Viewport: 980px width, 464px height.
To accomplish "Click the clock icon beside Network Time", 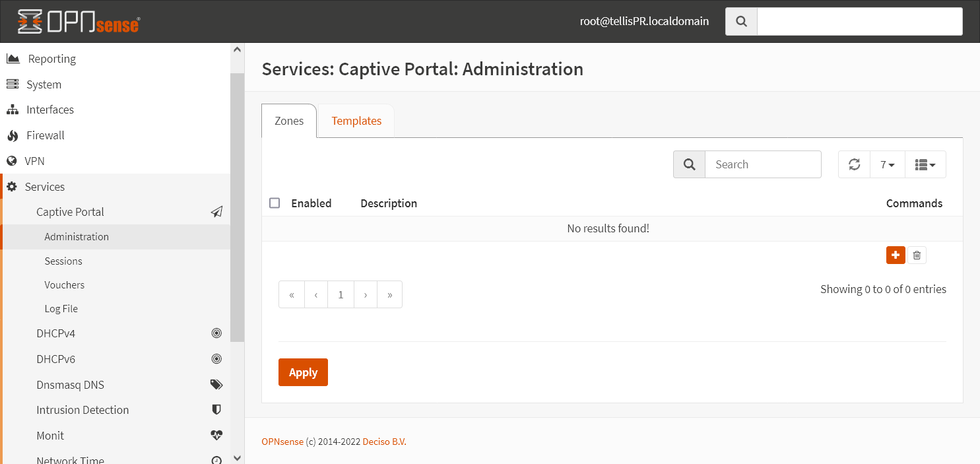I will [x=216, y=458].
